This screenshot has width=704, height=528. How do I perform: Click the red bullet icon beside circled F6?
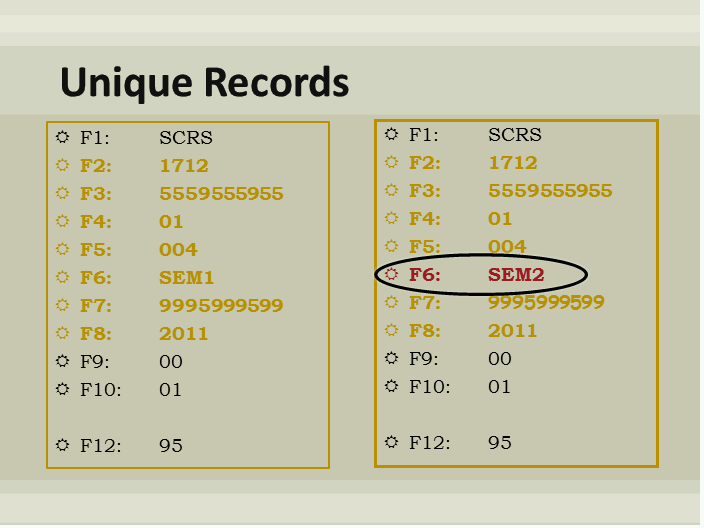click(392, 274)
